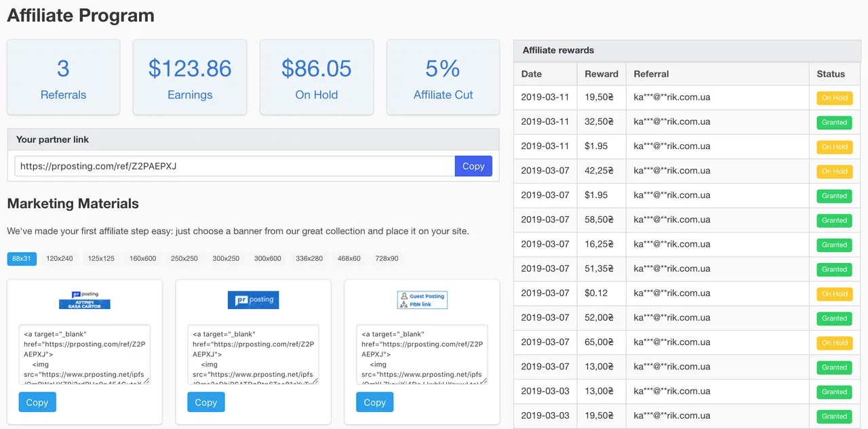The image size is (868, 429).
Task: Open the 160x600 banner size tab
Action: click(x=143, y=258)
